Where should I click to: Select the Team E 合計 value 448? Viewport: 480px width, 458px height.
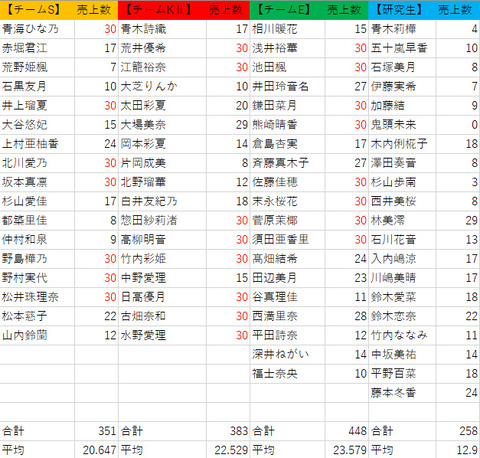(x=357, y=431)
